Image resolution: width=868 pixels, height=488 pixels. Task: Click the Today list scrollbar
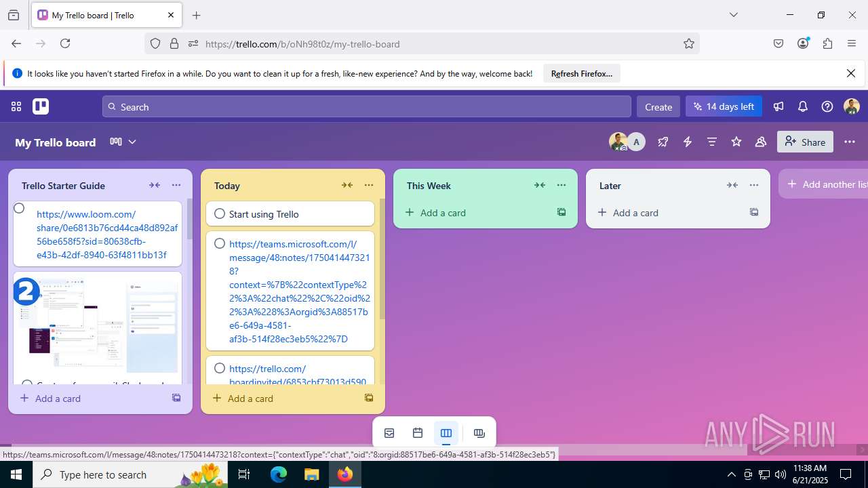click(x=382, y=260)
